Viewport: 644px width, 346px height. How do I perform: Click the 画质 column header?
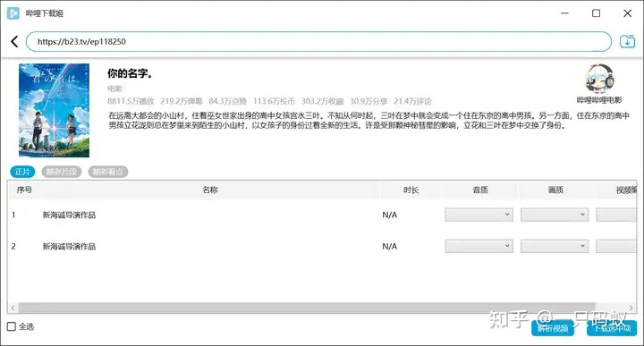555,190
